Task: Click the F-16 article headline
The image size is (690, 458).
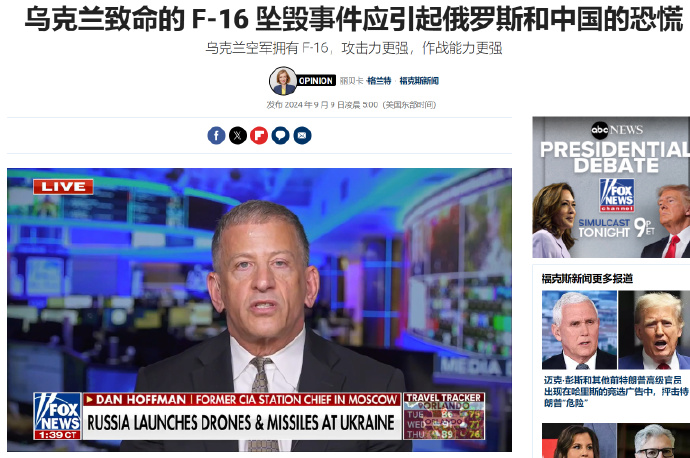Action: (354, 20)
